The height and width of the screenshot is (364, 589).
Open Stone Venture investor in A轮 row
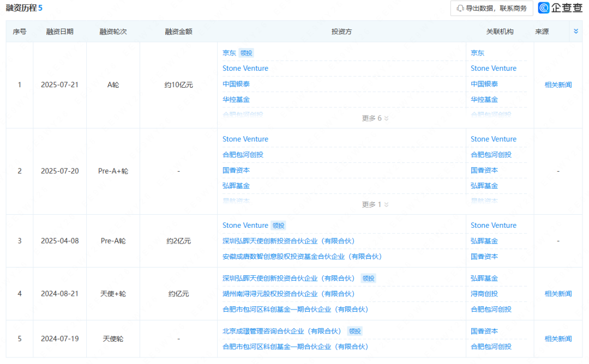tap(245, 68)
